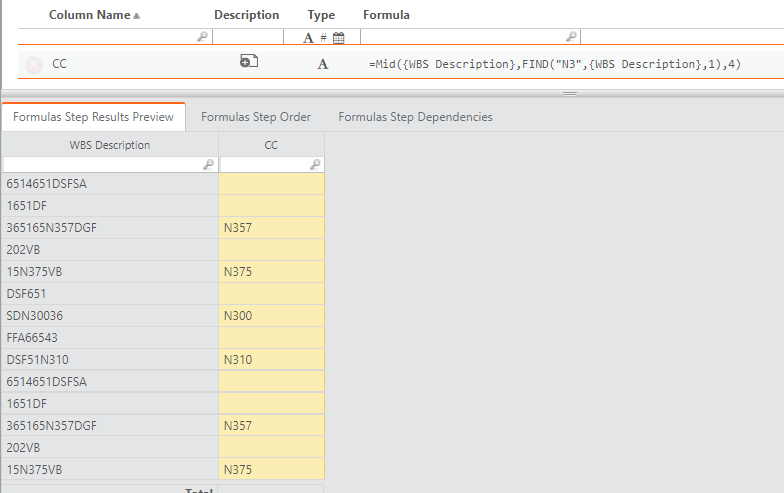Open Formulas Step Dependencies tab
The image size is (784, 493).
(415, 117)
